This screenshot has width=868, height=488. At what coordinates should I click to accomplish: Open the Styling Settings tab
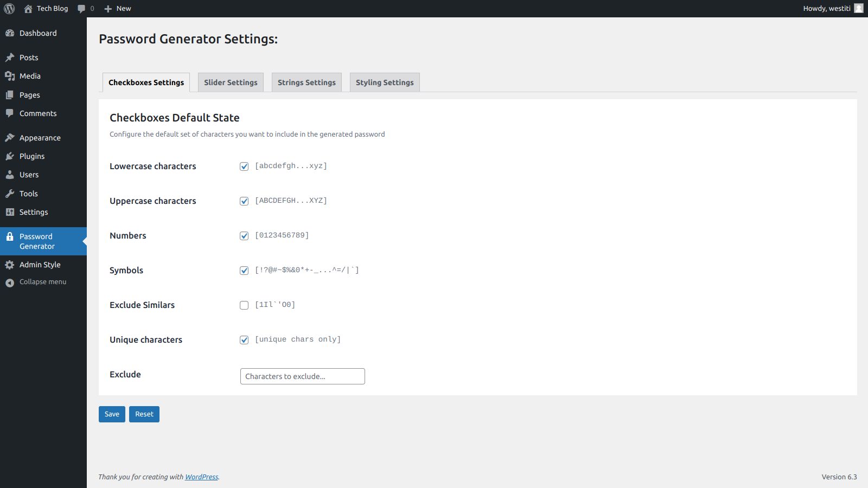click(384, 82)
